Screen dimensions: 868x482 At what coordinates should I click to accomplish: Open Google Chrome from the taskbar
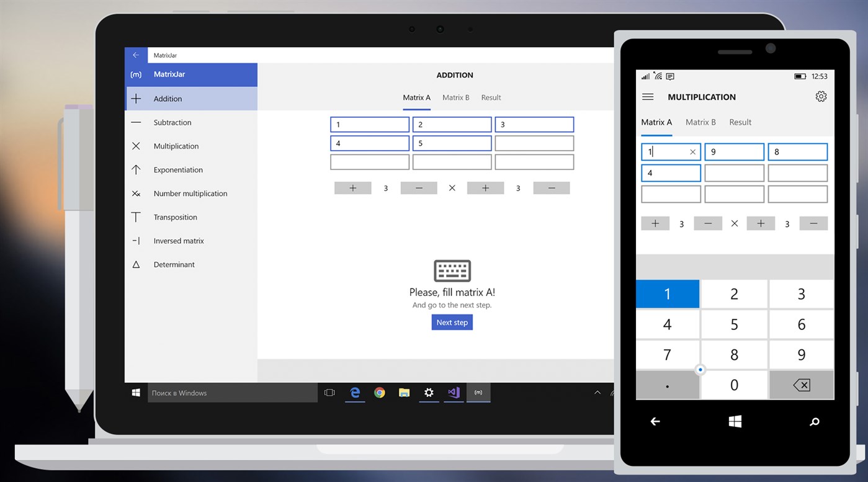(x=379, y=392)
